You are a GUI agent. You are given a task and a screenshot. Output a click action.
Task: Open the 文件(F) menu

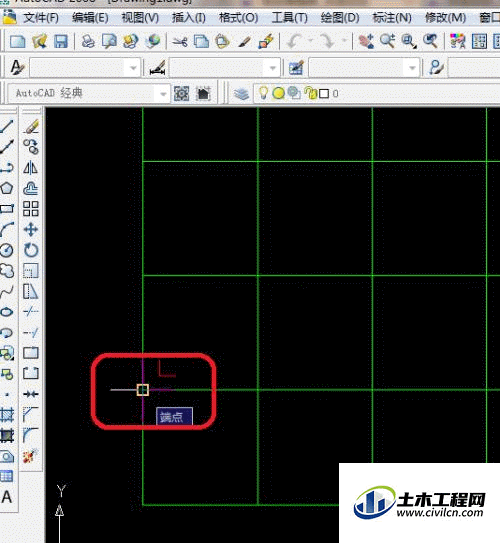click(x=41, y=18)
